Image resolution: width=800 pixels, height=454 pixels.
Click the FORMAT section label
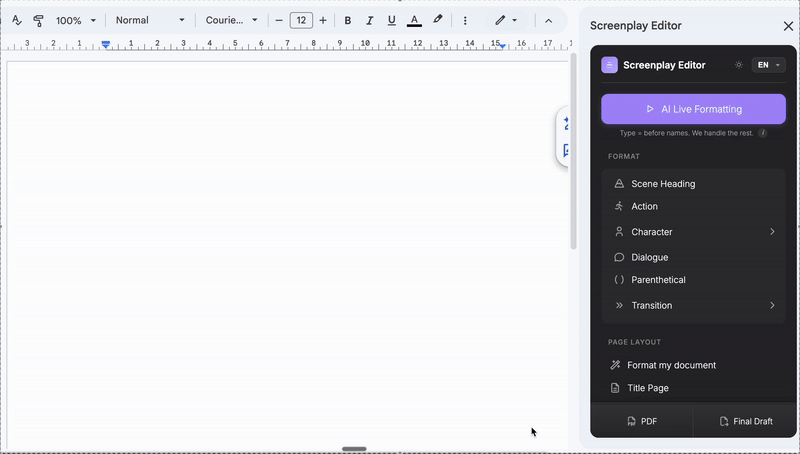(x=623, y=157)
